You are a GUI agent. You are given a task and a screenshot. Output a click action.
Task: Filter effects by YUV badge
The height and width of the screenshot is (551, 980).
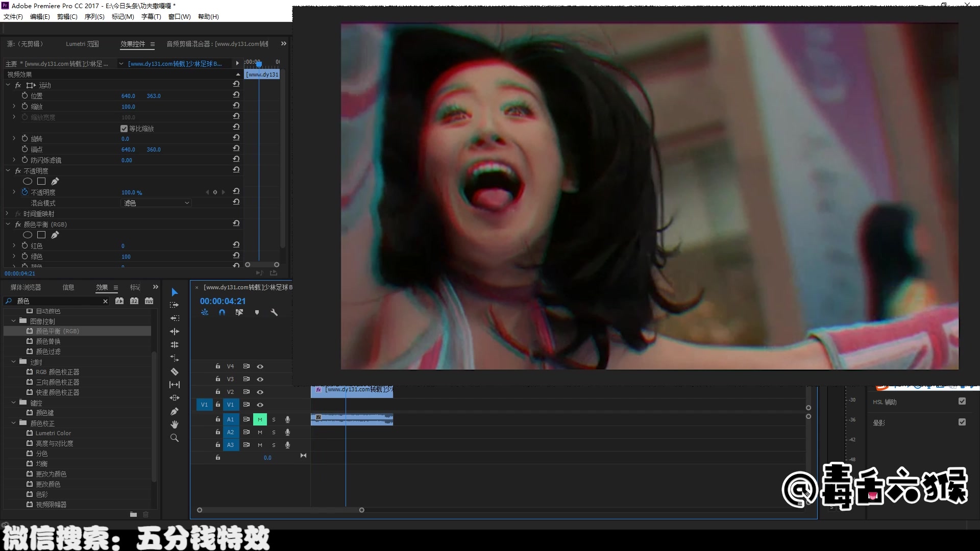point(149,301)
